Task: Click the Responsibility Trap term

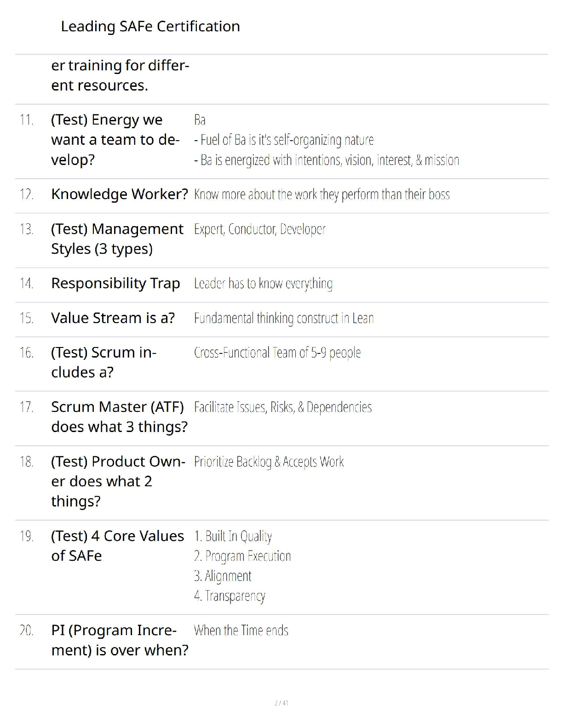Action: tap(115, 284)
